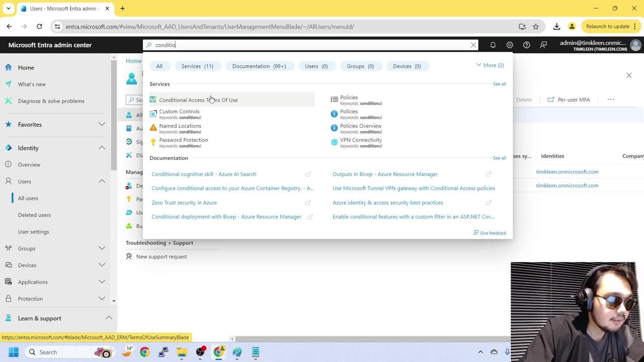644x362 pixels.
Task: Click the Password Protection key icon
Action: tap(153, 142)
